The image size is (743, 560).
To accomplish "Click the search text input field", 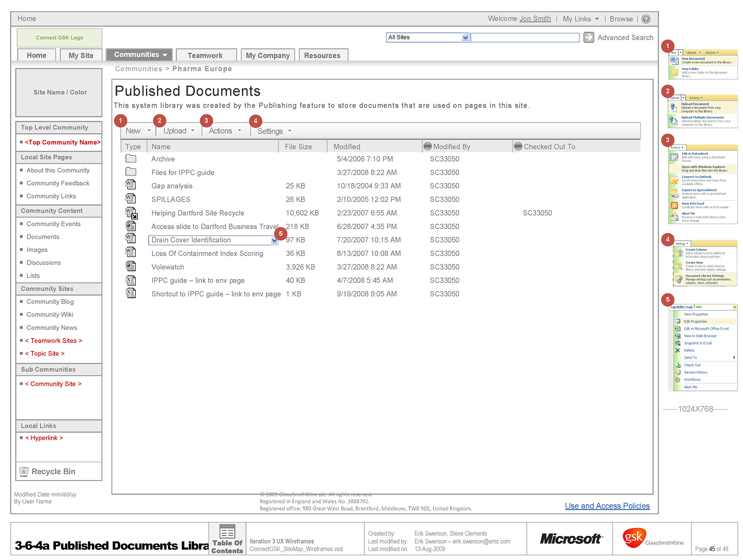I will 524,38.
